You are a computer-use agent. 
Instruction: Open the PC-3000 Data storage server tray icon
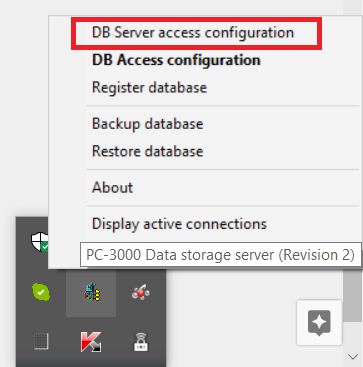91,292
